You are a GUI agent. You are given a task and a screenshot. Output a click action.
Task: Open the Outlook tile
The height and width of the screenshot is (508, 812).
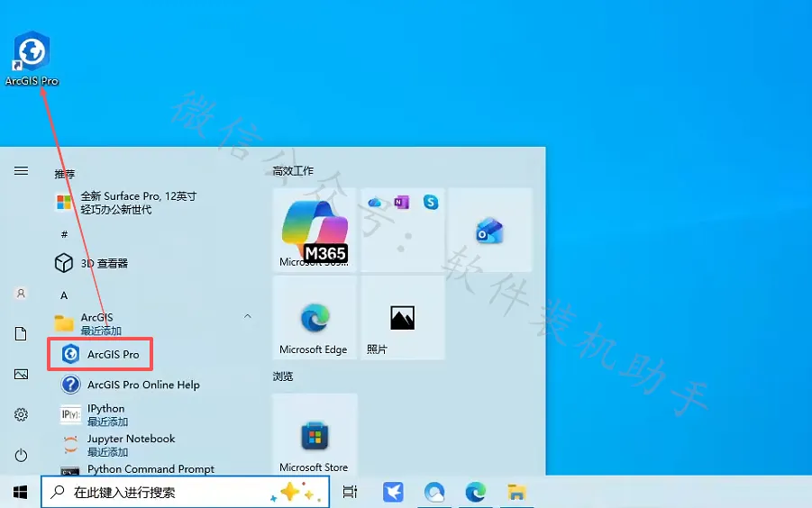tap(490, 230)
